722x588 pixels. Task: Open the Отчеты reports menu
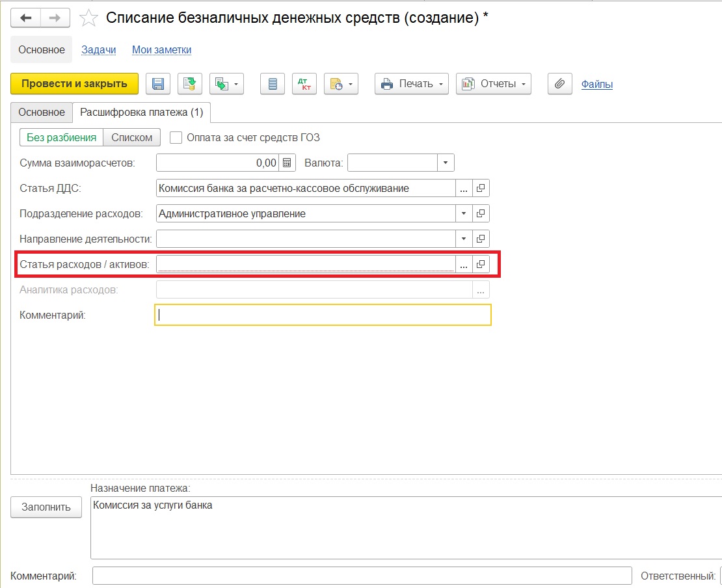[493, 84]
